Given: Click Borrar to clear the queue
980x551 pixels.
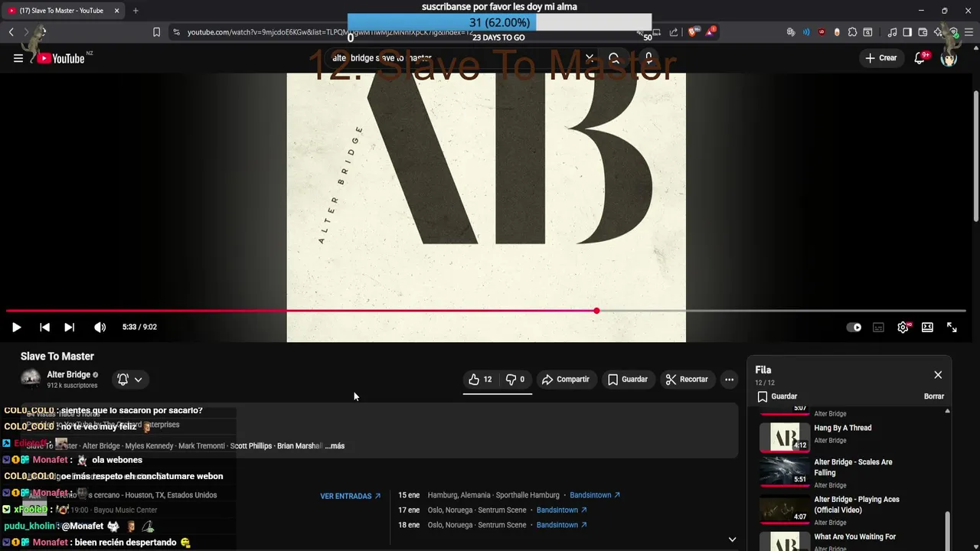Looking at the screenshot, I should [x=934, y=396].
